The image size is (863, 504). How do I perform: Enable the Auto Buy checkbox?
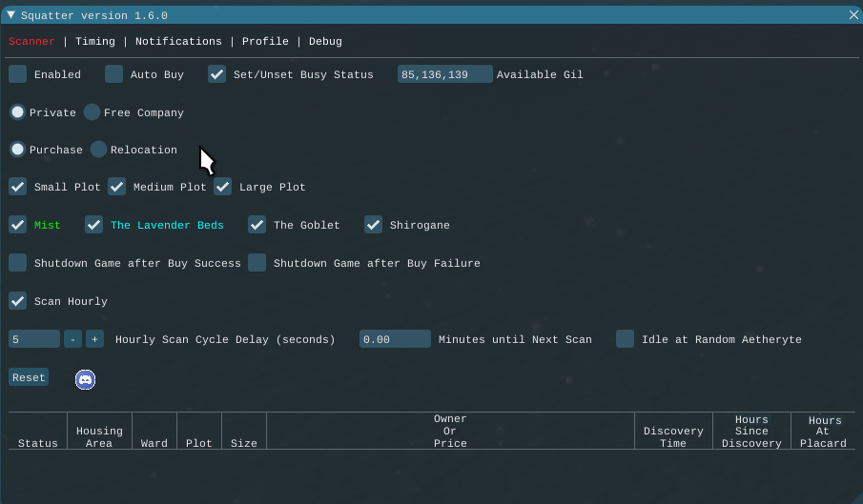pyautogui.click(x=113, y=74)
